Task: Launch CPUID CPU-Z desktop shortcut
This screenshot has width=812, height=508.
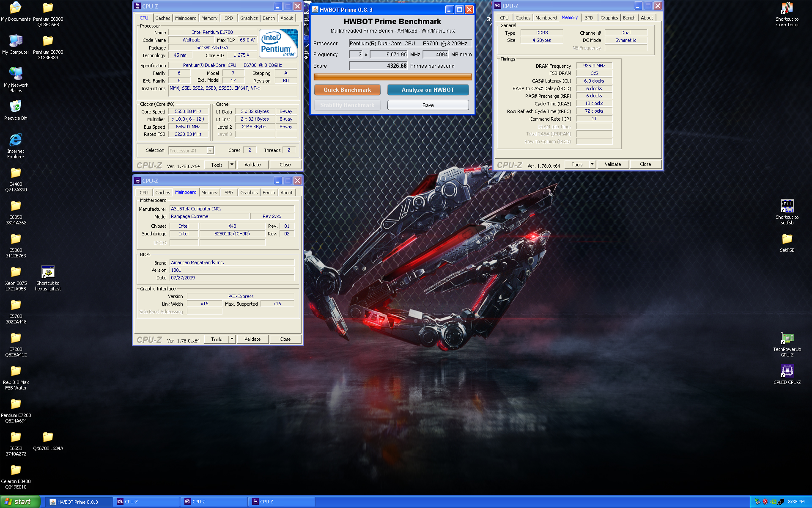Action: [x=787, y=375]
